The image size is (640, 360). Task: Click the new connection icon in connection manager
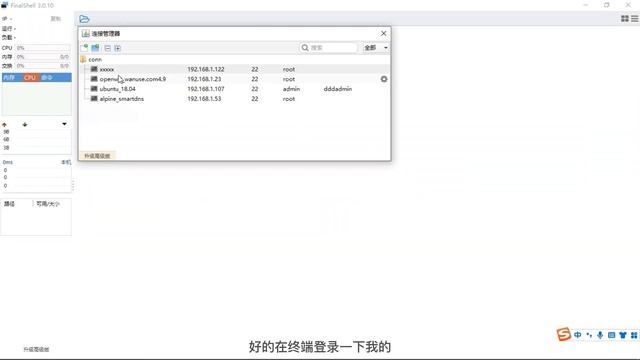84,48
